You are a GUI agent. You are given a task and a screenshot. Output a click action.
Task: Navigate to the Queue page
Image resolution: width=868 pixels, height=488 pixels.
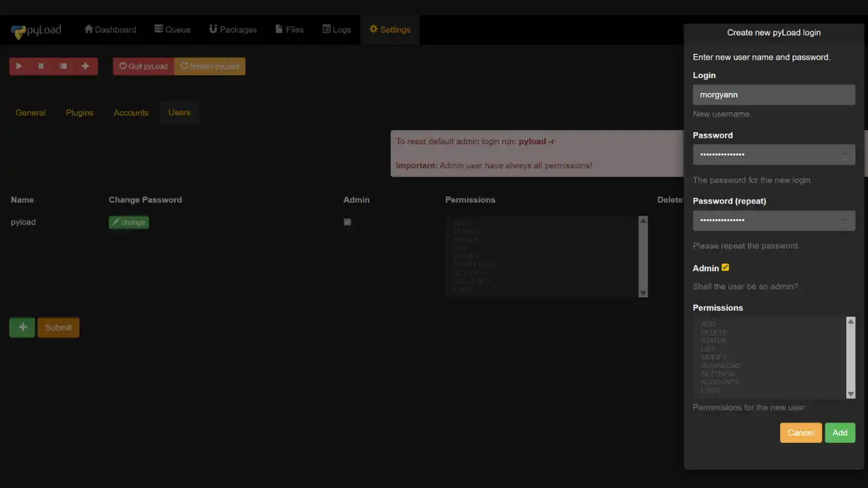point(172,29)
